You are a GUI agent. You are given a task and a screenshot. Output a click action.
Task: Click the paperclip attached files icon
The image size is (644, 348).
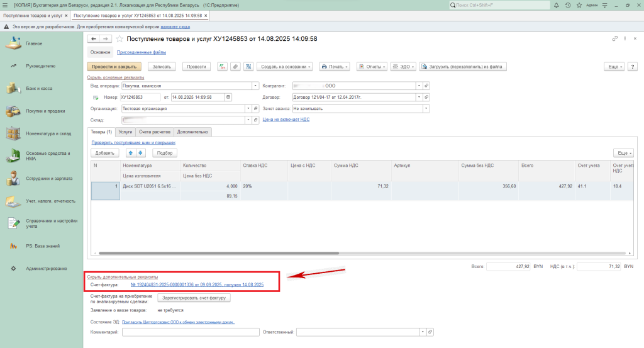[235, 67]
